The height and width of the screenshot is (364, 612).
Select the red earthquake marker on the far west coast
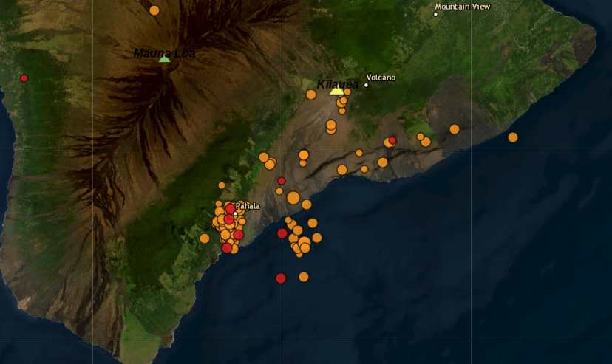point(24,78)
